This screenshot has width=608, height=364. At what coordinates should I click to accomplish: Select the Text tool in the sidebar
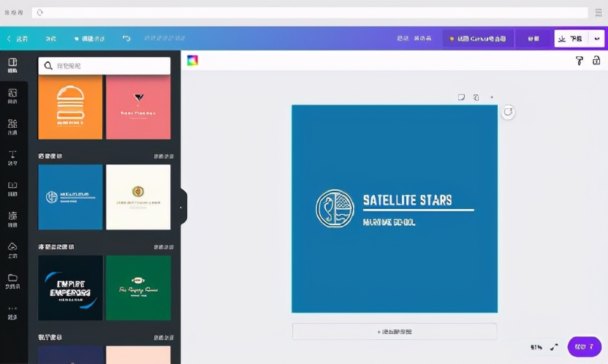[12, 158]
